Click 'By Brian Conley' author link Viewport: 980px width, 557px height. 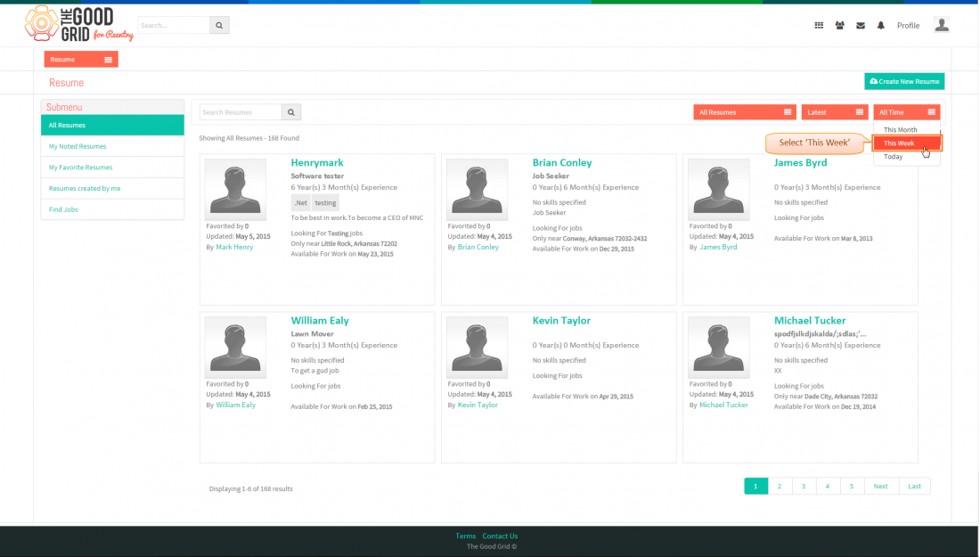[478, 247]
